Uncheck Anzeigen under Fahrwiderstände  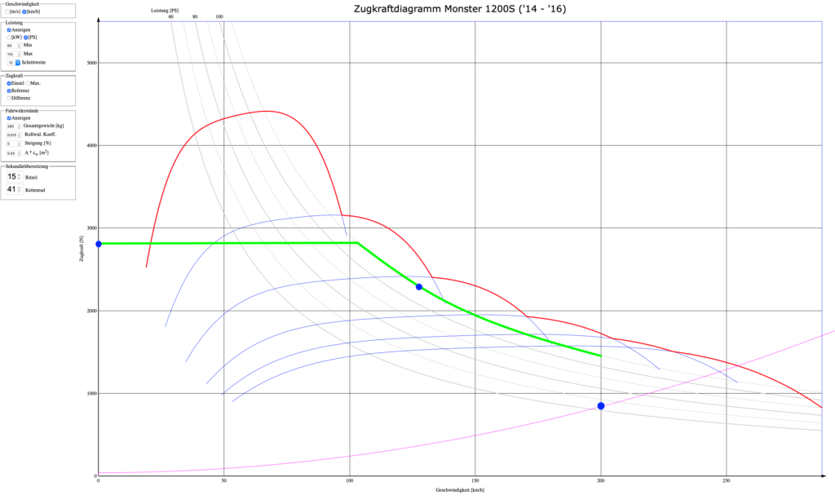click(9, 118)
